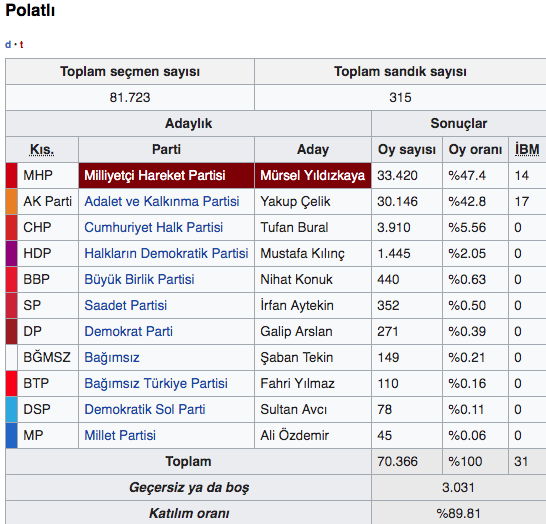
Task: Click the BĞMSZ abbreviation cell
Action: (47, 358)
